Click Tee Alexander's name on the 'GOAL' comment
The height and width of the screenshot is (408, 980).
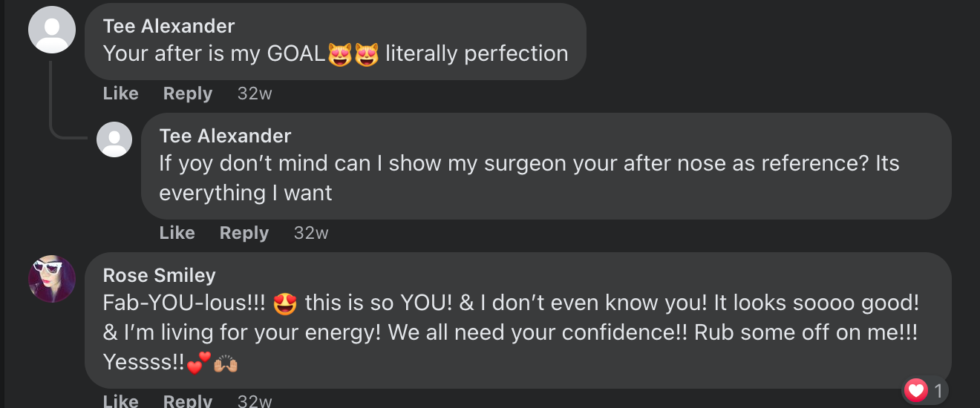169,26
